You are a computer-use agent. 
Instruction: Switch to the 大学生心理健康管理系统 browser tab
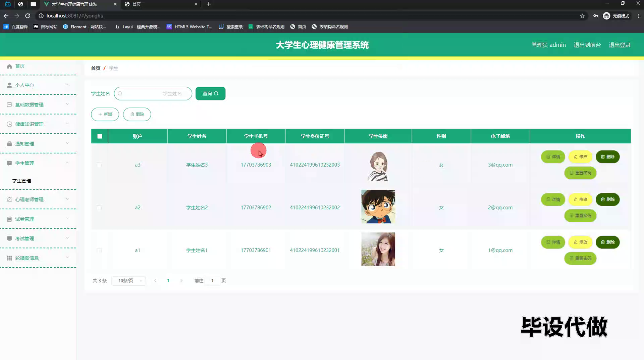(x=80, y=4)
